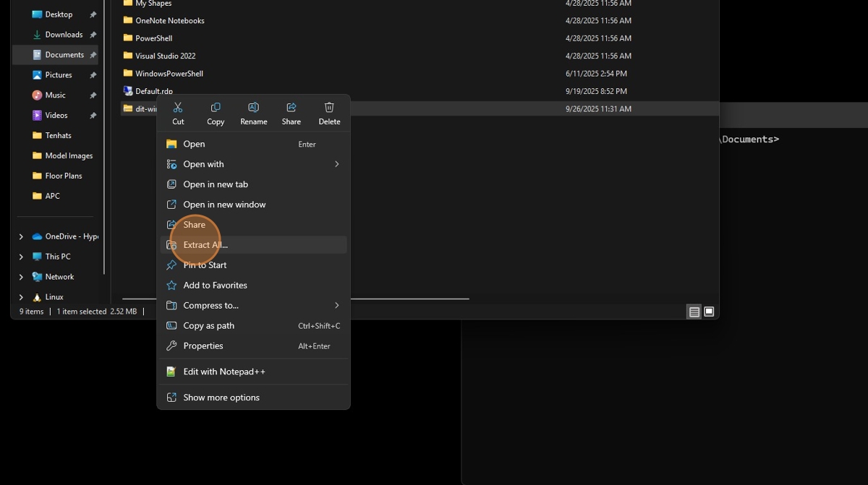Viewport: 868px width, 485px height.
Task: Click the Delete trash icon
Action: coord(329,108)
